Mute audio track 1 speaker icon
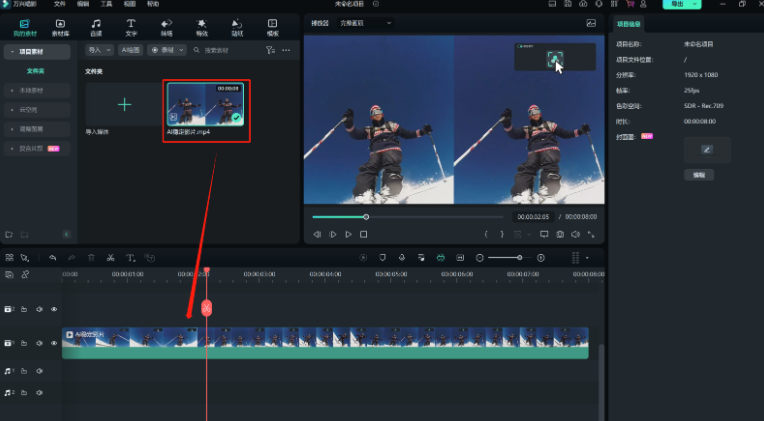 click(39, 371)
